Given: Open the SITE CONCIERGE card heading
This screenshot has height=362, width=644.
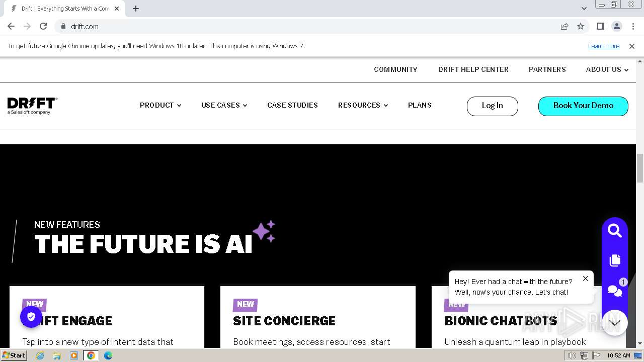Looking at the screenshot, I should coord(284,321).
